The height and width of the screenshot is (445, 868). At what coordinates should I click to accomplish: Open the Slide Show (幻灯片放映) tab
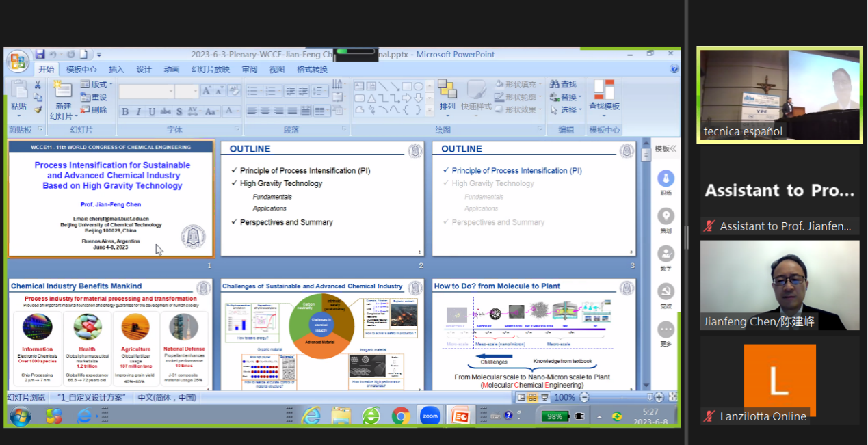point(210,69)
